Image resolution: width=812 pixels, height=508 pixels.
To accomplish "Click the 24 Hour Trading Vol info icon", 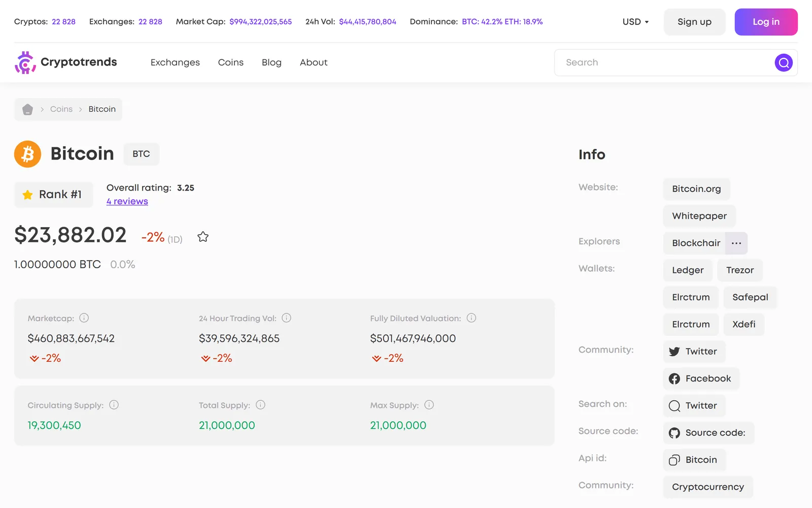I will 287,318.
